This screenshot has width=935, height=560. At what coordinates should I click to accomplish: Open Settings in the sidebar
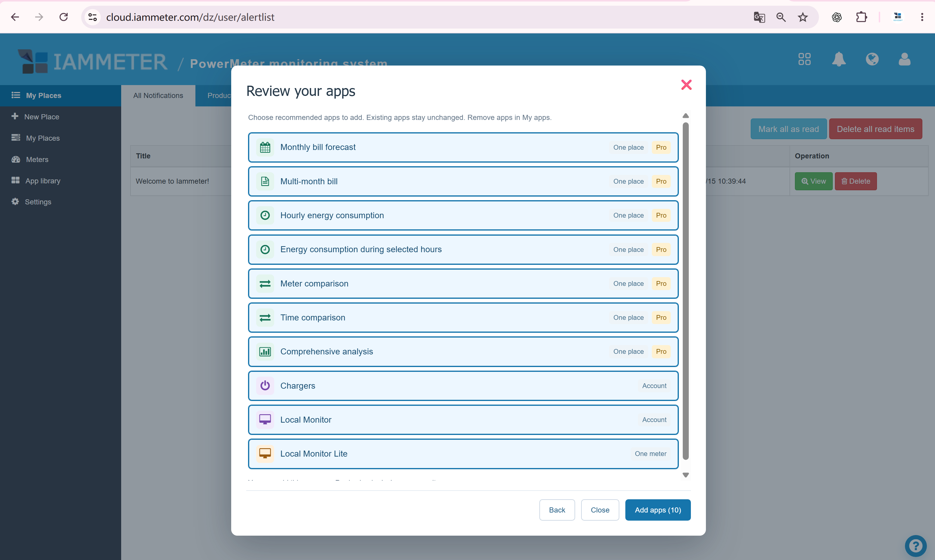pos(60,202)
